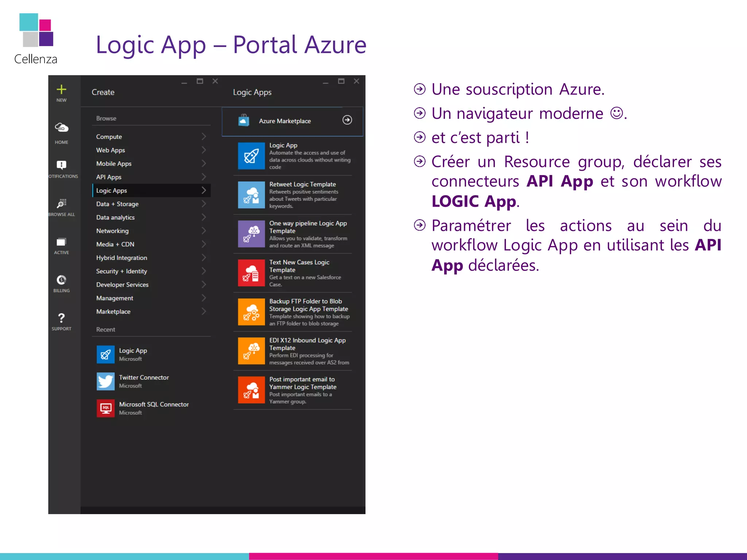Click the Recent heading

(x=105, y=330)
